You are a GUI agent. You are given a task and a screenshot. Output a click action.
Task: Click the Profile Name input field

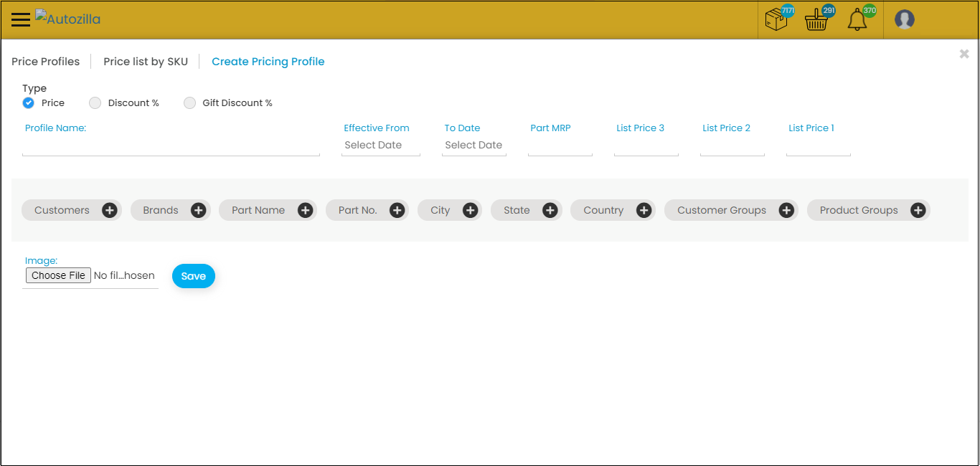171,146
